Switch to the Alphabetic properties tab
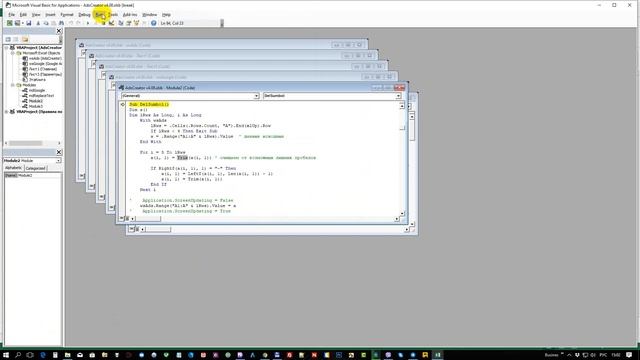The image size is (640, 360). pyautogui.click(x=13, y=168)
